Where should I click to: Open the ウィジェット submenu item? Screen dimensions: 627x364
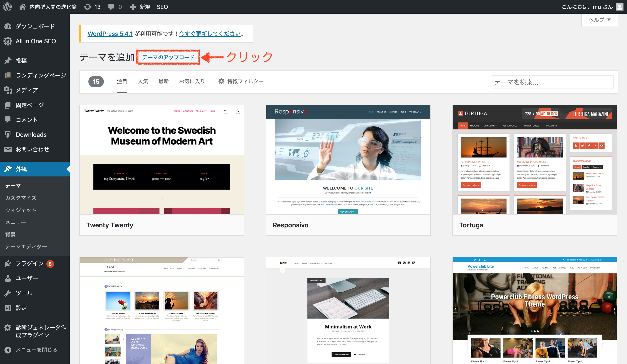point(21,210)
